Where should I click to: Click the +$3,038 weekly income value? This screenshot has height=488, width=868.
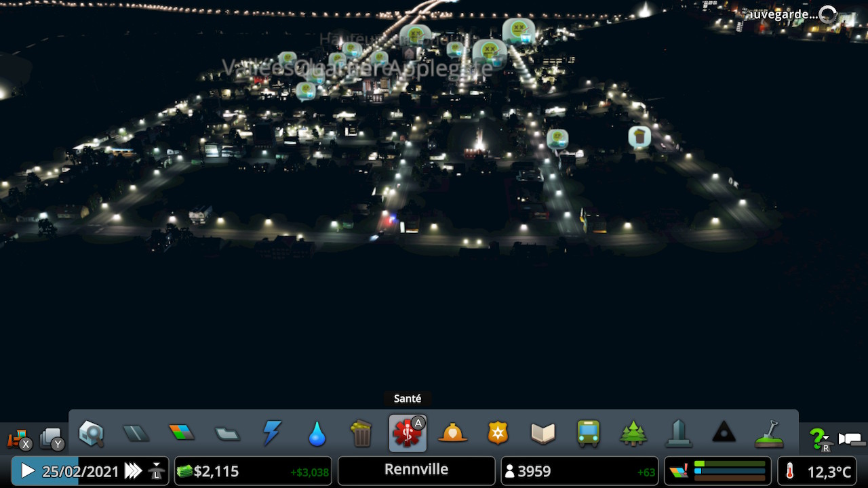coord(309,472)
